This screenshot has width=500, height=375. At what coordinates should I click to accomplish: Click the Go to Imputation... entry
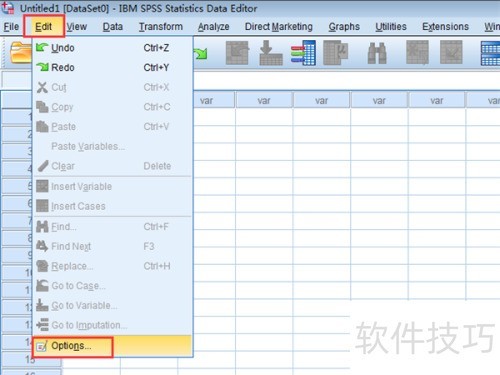[x=113, y=325]
